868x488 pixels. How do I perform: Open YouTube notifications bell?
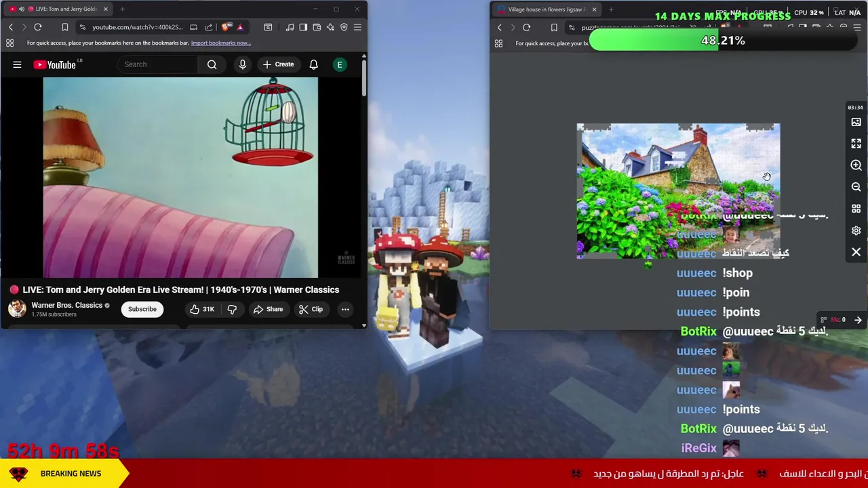coord(313,64)
